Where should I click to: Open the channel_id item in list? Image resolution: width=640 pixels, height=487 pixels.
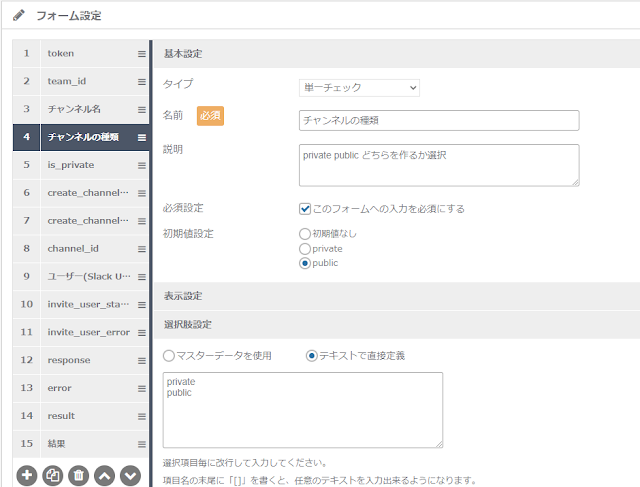pos(81,249)
